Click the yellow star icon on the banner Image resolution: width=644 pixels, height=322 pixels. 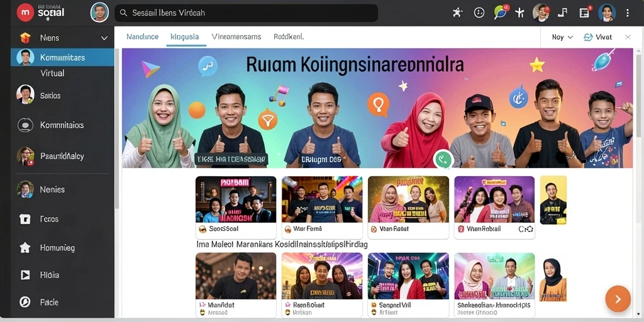[x=536, y=65]
